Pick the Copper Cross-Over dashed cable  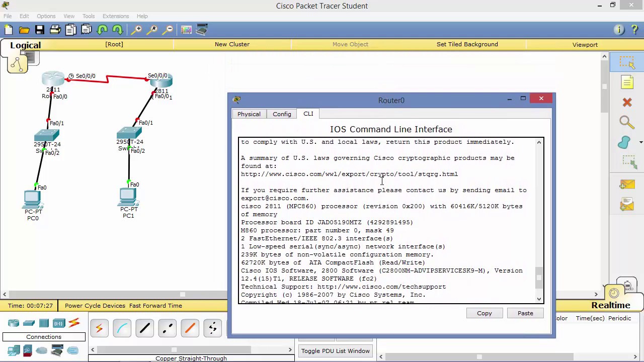pyautogui.click(x=167, y=329)
